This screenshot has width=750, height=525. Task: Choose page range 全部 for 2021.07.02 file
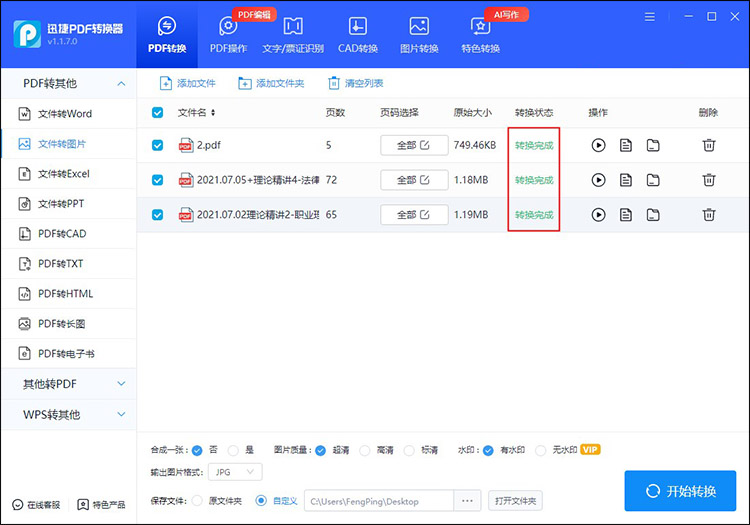tap(414, 215)
